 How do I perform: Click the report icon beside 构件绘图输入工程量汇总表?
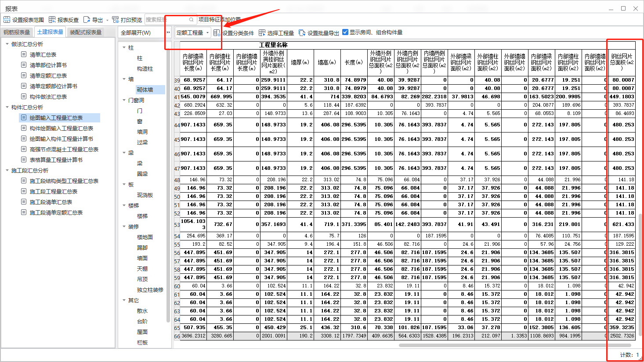(24, 128)
